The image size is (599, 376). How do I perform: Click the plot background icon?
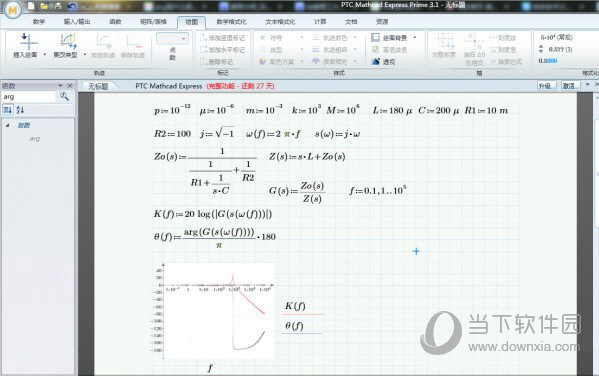point(376,37)
